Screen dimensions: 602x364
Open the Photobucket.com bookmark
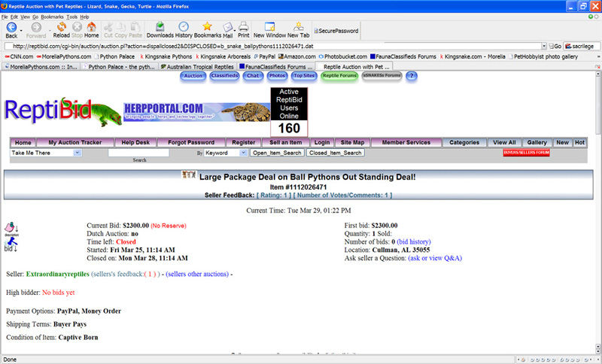click(x=343, y=56)
